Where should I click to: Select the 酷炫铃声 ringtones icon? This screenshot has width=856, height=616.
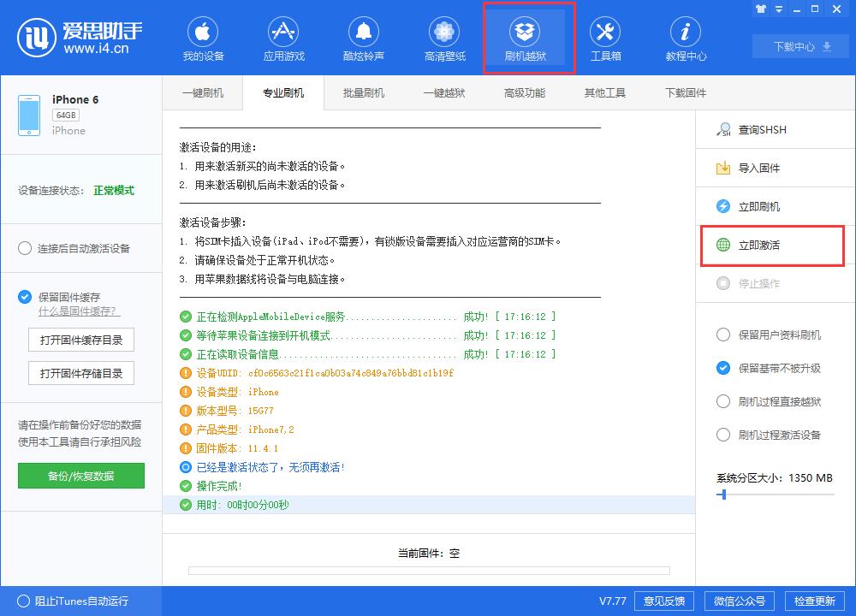tap(364, 38)
